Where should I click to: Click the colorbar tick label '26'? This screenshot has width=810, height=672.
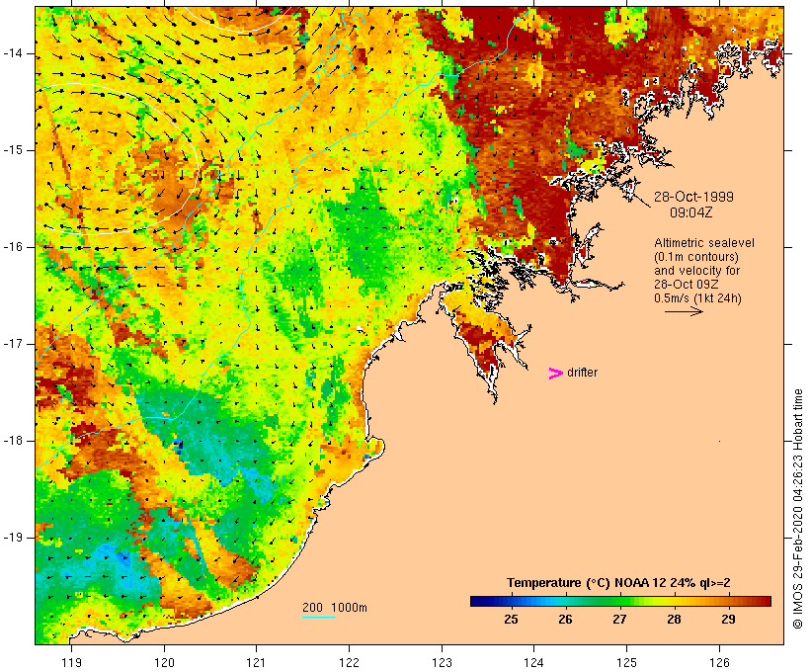pos(565,620)
